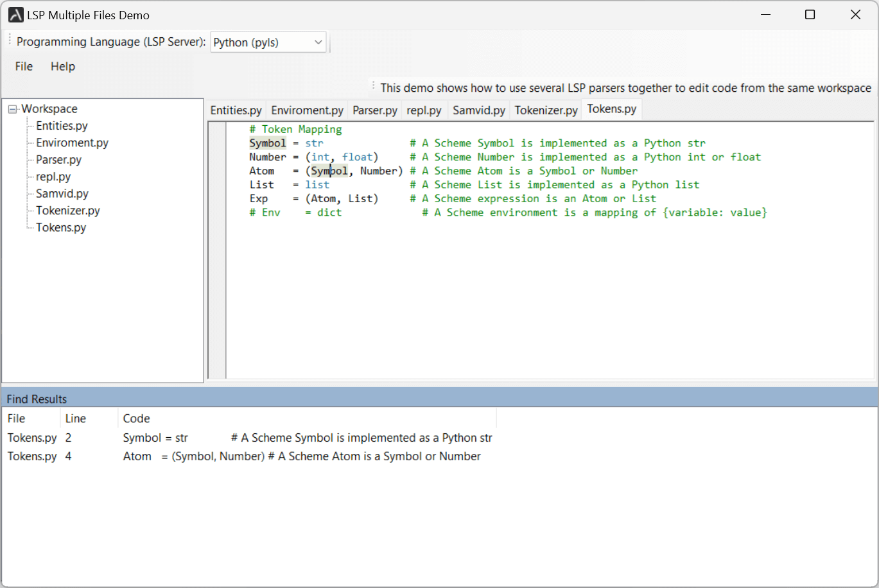
Task: Switch to the Samvid.py tab
Action: pos(479,110)
